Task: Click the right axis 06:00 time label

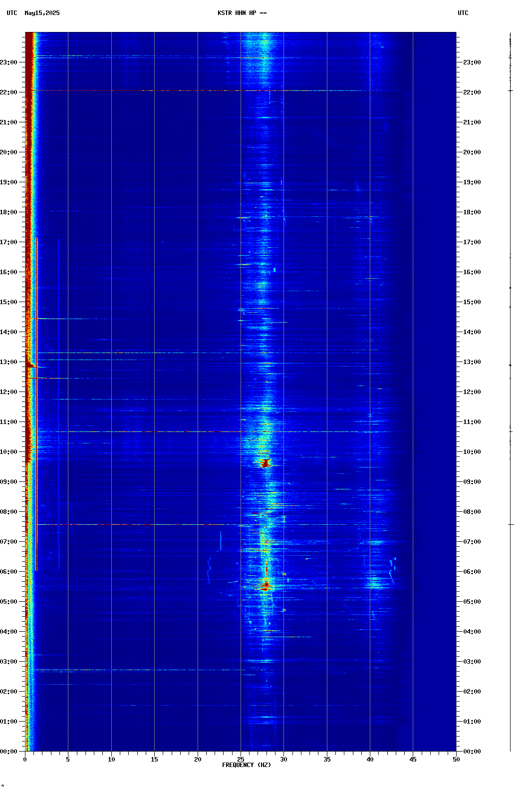Action: click(472, 572)
